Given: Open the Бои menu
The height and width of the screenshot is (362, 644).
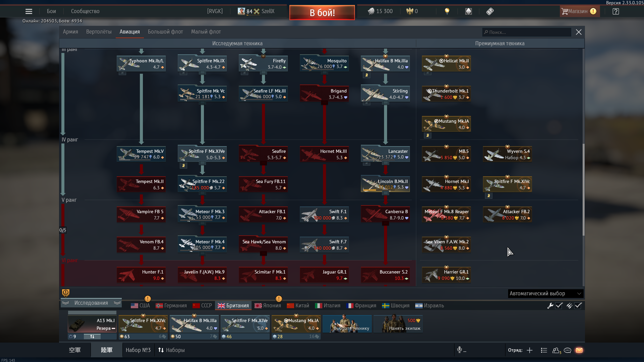Looking at the screenshot, I should coord(51,11).
